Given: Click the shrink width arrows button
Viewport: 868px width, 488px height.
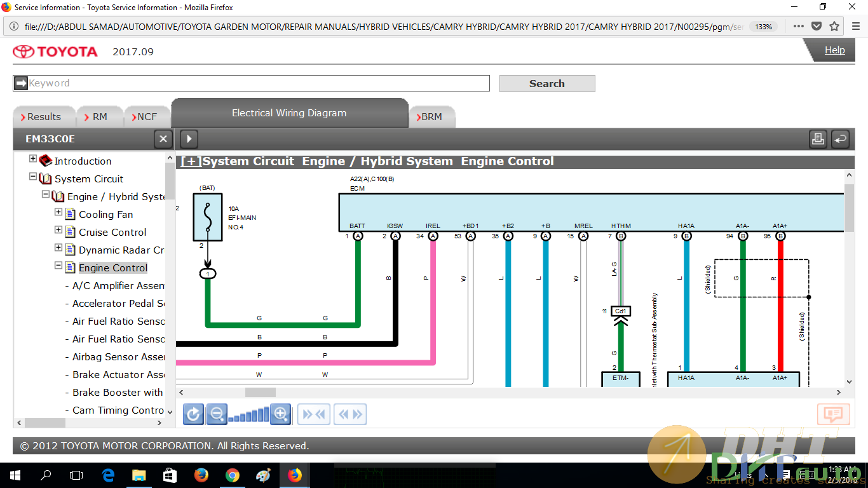Looking at the screenshot, I should coord(314,414).
